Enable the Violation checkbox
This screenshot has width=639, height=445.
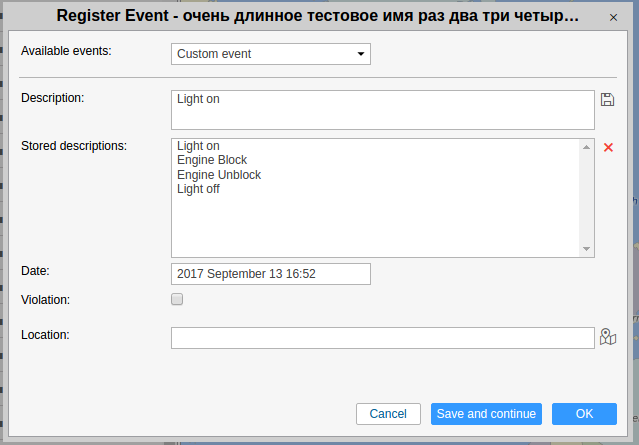[x=177, y=299]
